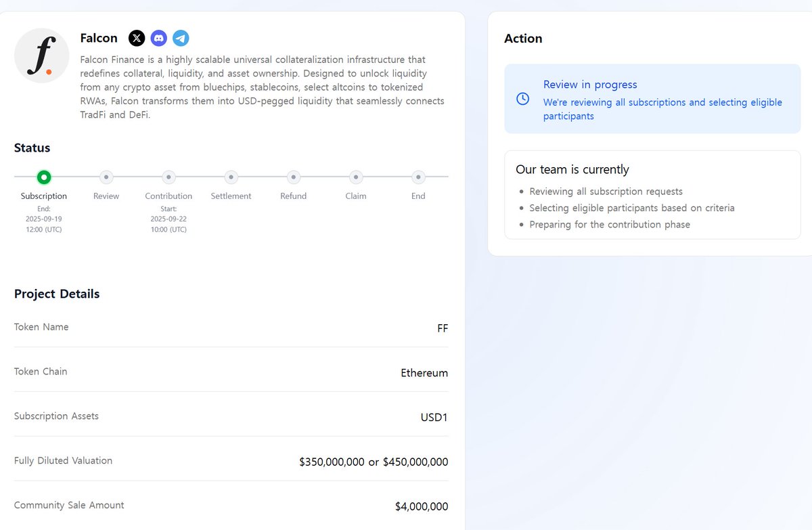812x530 pixels.
Task: Click the Fully Diluted Valuation amount
Action: pos(374,462)
